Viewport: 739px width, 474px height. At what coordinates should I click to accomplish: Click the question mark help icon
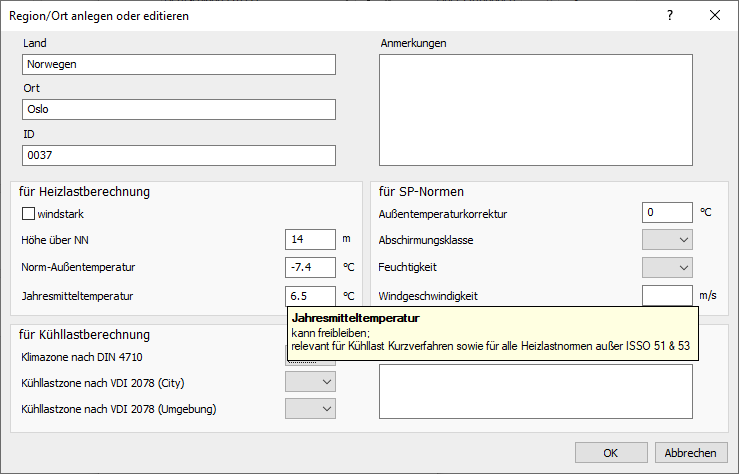coord(670,16)
